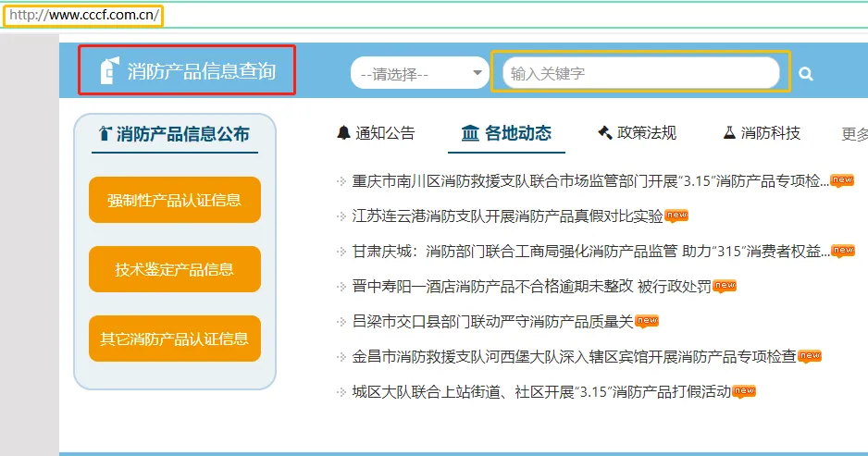Click the browser address bar URL
The image size is (868, 456).
click(x=83, y=16)
